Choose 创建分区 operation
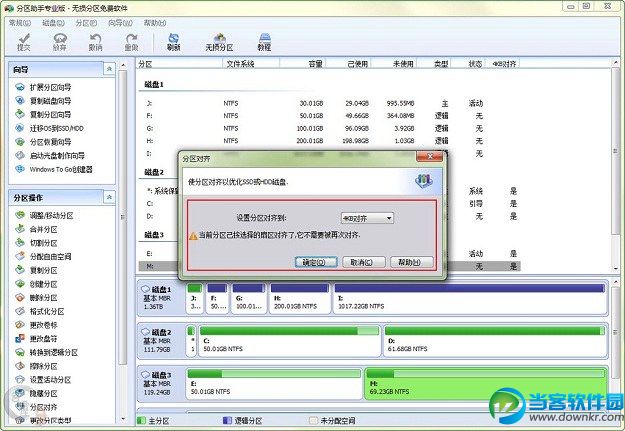 pyautogui.click(x=36, y=284)
